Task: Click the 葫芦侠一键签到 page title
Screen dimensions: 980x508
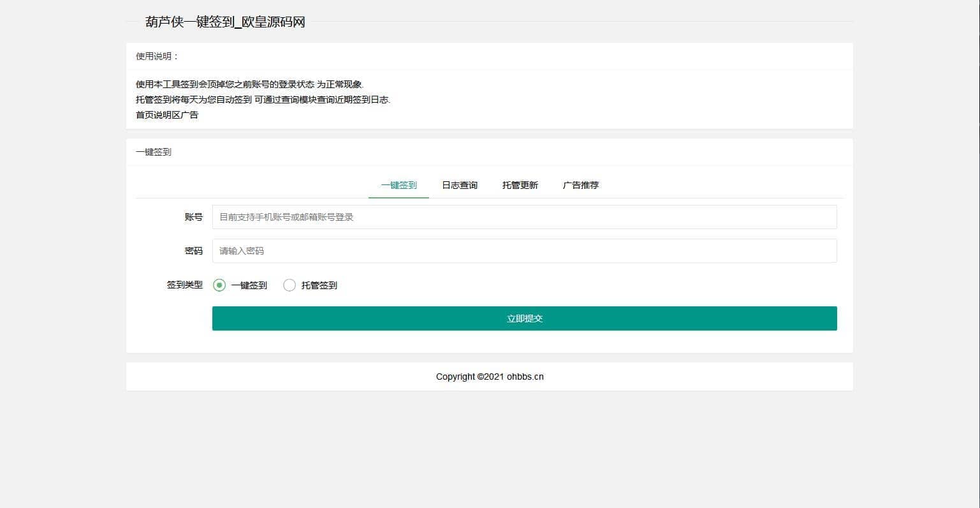Action: (225, 22)
